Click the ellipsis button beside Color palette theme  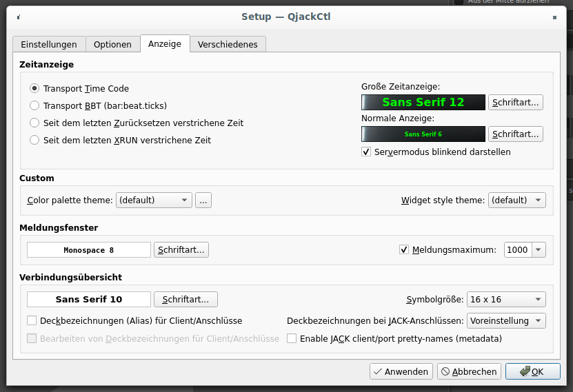click(x=203, y=200)
